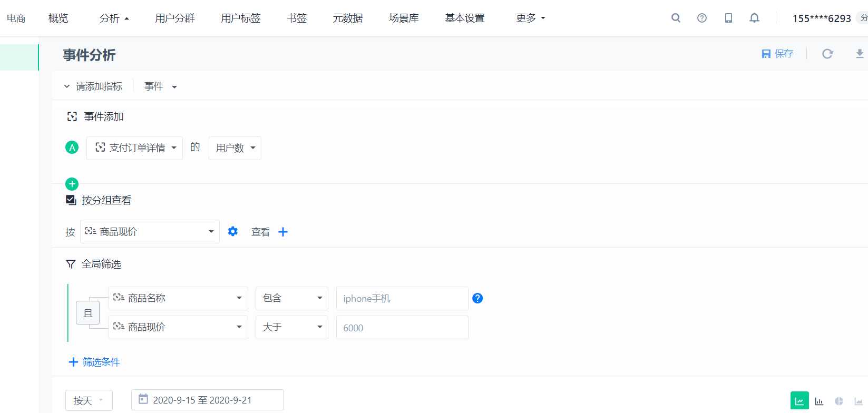
Task: Select the highlighted green sidebar item
Action: pos(19,57)
